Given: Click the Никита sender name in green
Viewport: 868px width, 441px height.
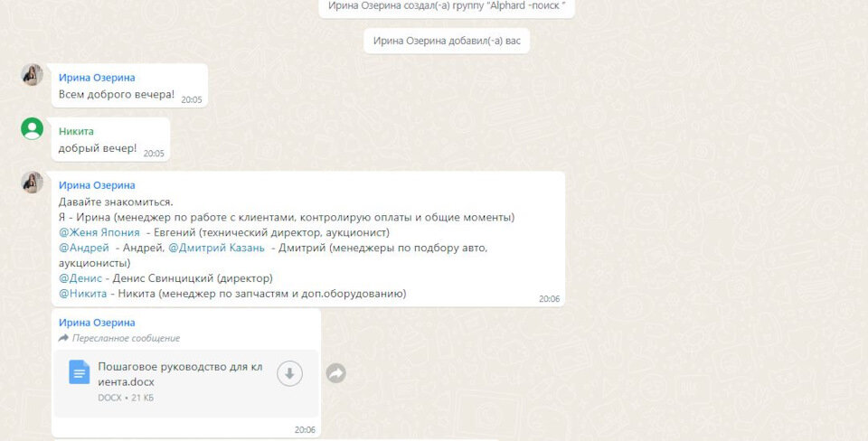Looking at the screenshot, I should (x=76, y=132).
